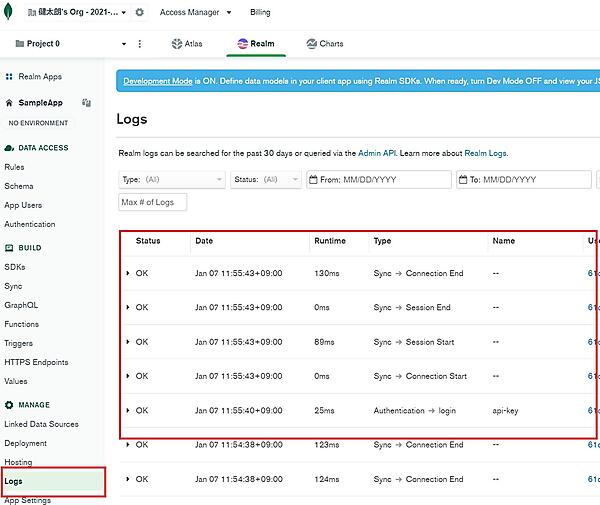
Task: Click the MongoDB leaf logo
Action: point(9,13)
